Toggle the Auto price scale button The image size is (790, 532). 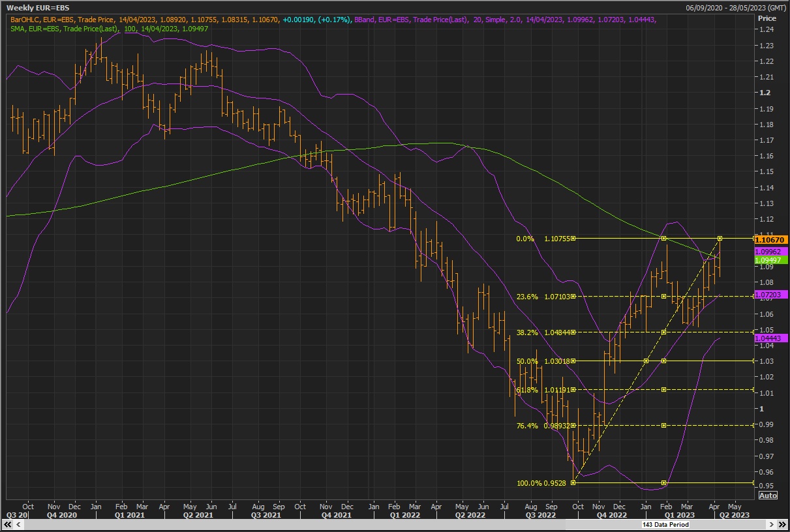tap(768, 495)
